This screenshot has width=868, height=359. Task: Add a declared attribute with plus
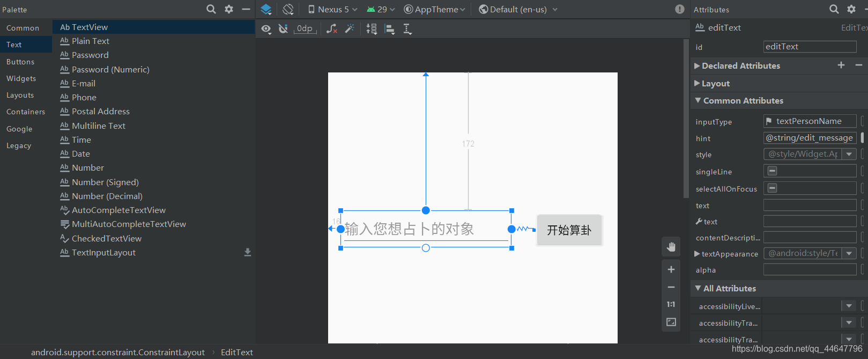click(841, 65)
